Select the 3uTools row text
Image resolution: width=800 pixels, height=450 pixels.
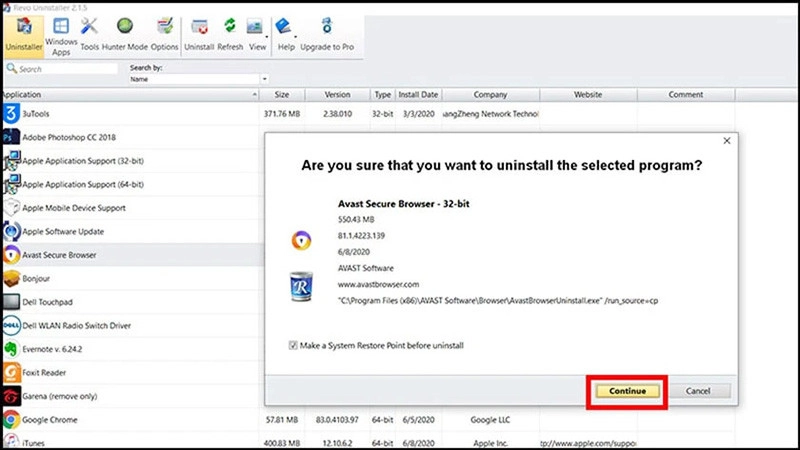click(x=36, y=114)
